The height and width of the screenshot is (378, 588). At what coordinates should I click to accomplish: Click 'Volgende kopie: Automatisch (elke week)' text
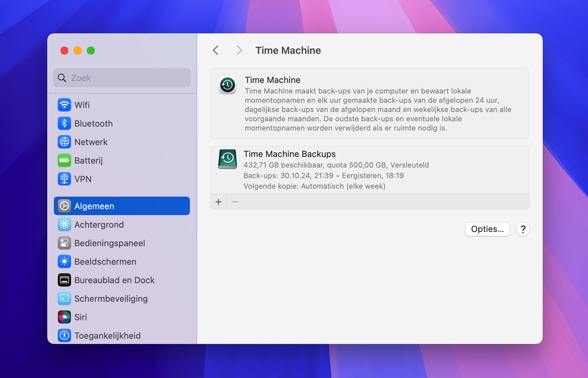(x=314, y=186)
